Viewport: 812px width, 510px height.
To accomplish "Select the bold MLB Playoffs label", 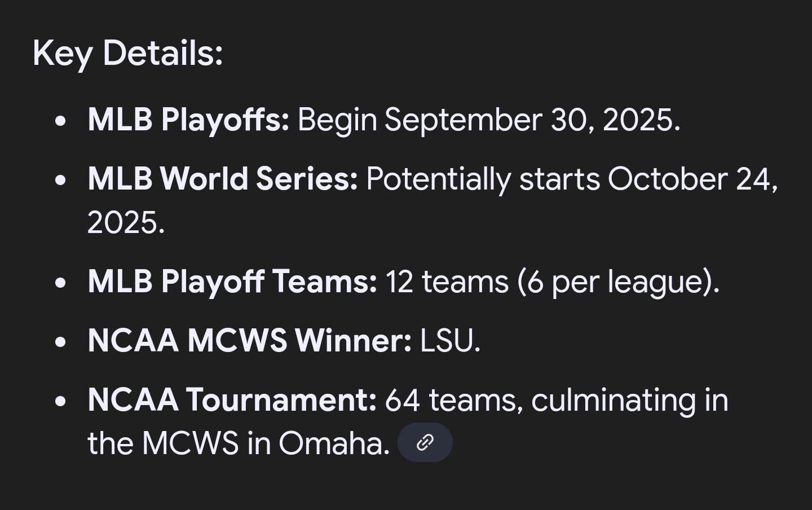I will 188,120.
